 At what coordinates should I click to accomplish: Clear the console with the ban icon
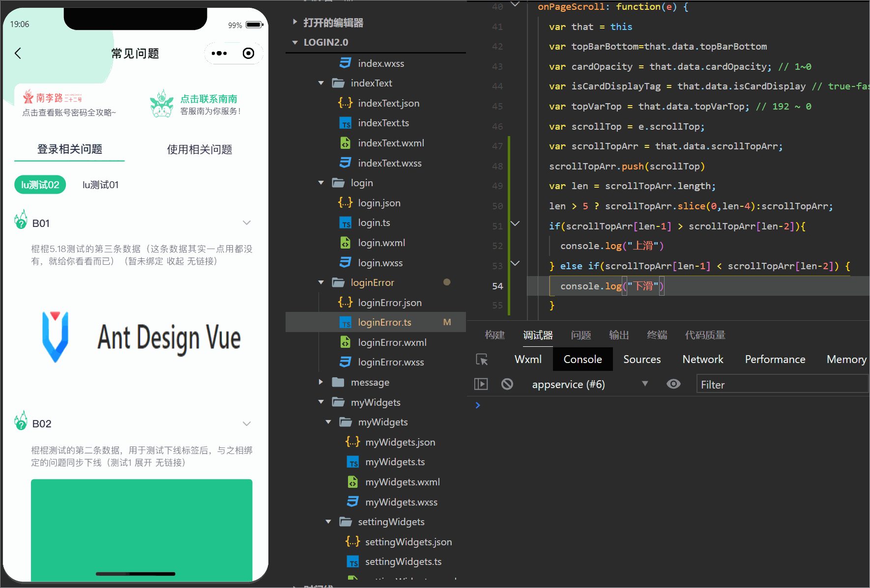pyautogui.click(x=507, y=384)
